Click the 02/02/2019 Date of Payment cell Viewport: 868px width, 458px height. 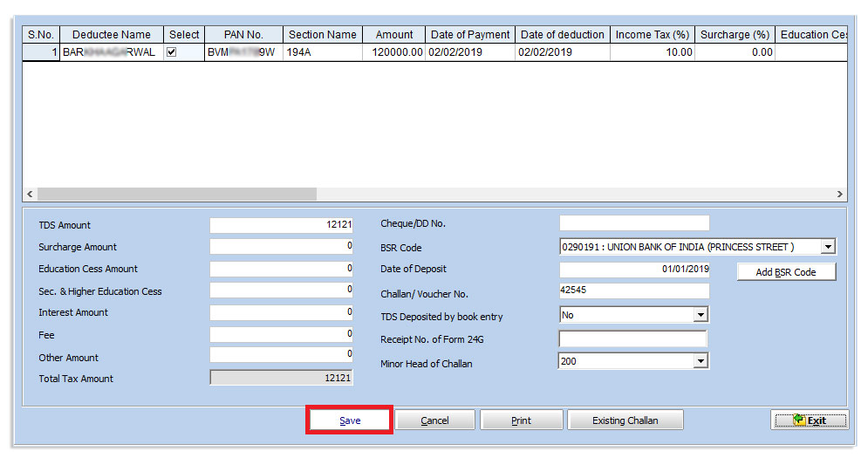tap(470, 52)
